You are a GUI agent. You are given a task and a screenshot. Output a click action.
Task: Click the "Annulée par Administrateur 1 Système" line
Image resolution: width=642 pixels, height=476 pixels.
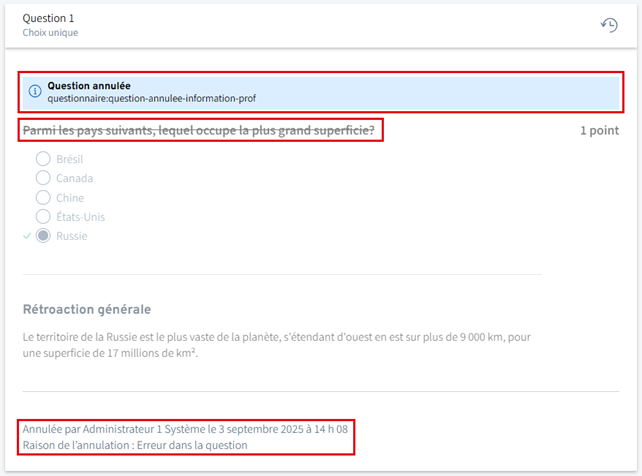[187, 429]
